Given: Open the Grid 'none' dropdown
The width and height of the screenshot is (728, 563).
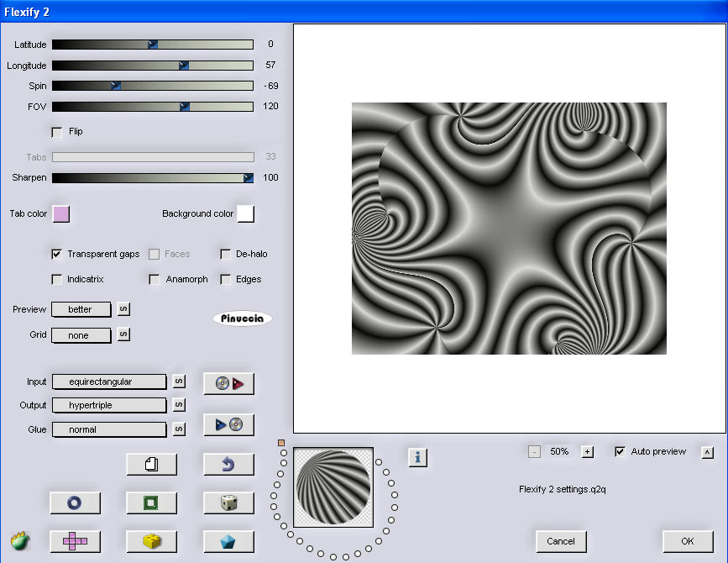Looking at the screenshot, I should point(81,335).
